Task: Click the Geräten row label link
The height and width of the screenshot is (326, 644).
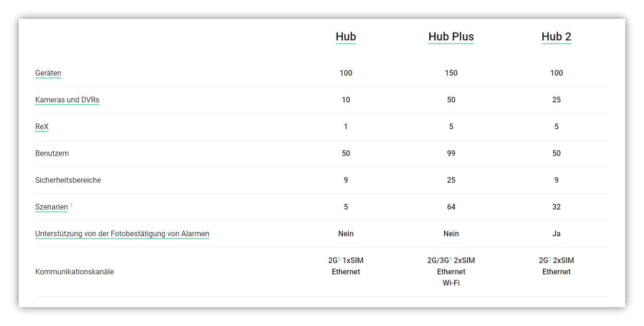Action: pos(48,73)
